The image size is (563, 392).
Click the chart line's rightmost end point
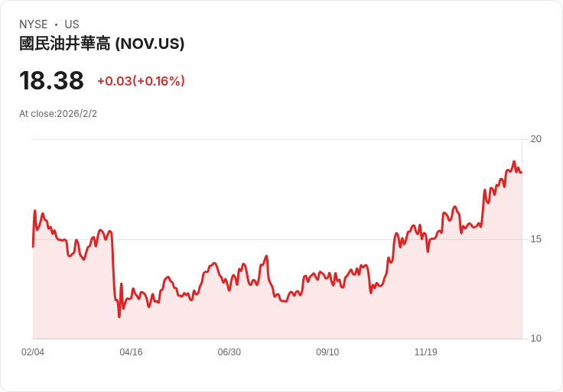click(521, 172)
